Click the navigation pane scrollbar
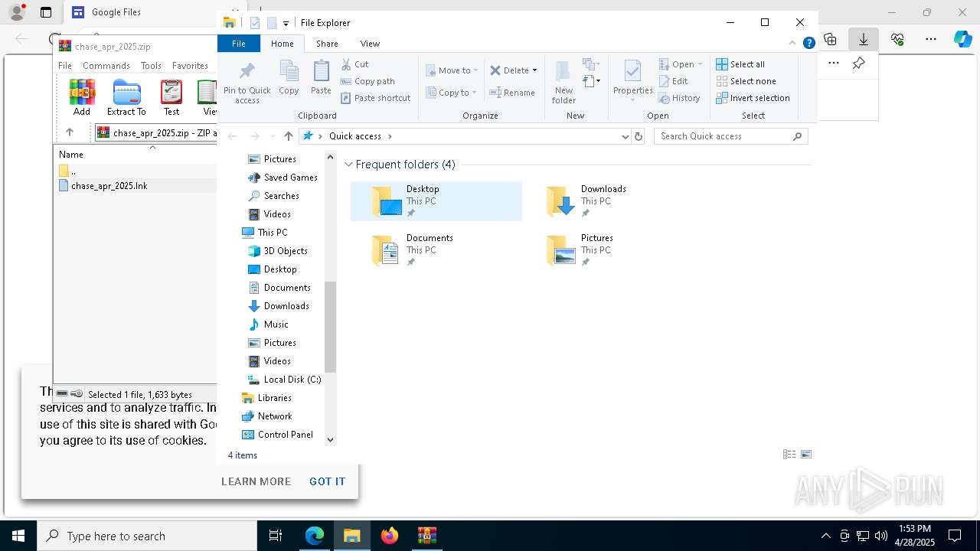 [330, 327]
